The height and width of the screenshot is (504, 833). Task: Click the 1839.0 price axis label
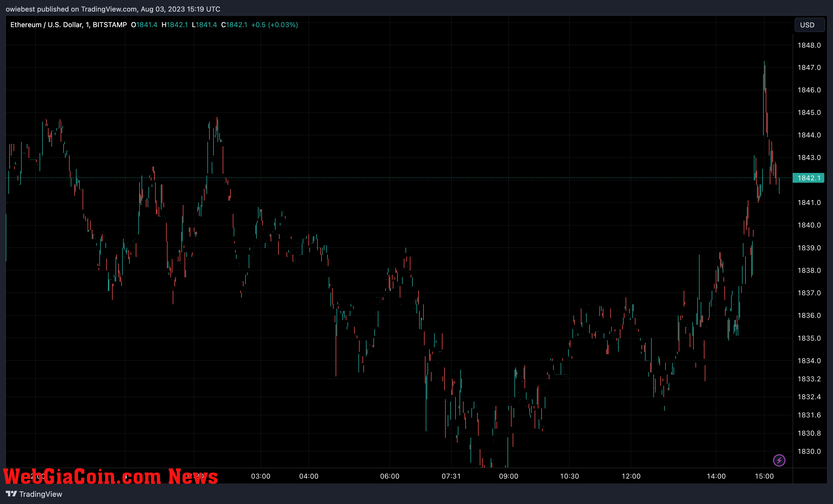pyautogui.click(x=809, y=248)
